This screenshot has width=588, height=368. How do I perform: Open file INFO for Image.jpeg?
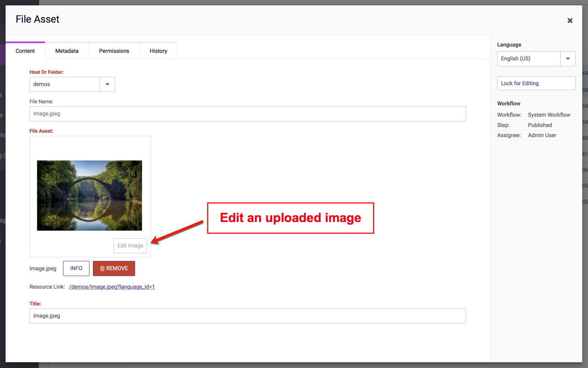(x=76, y=268)
